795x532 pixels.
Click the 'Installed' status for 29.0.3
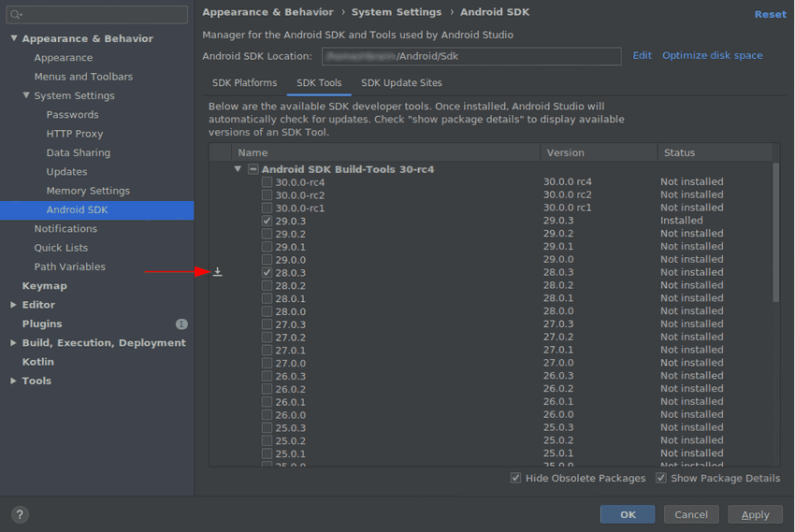(x=682, y=221)
